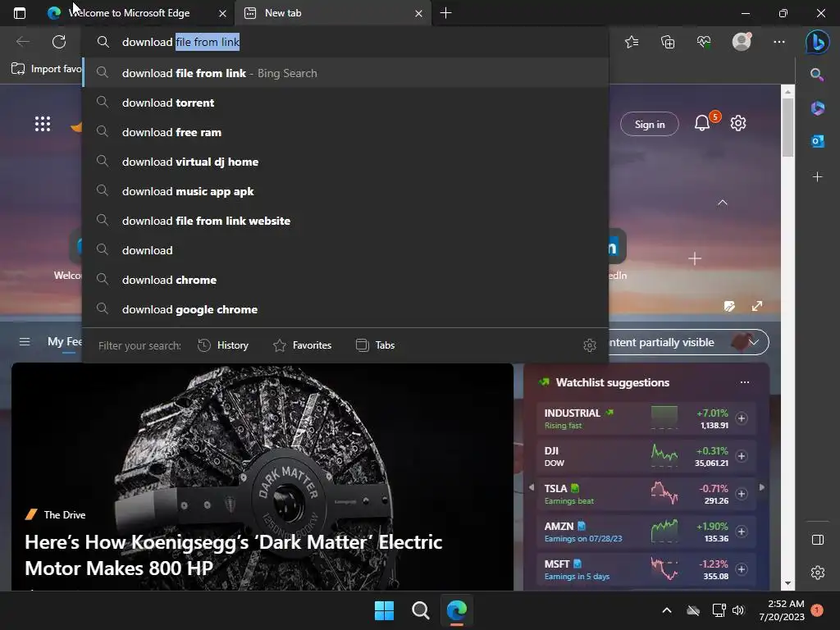Pick suggestion download music app apk
The width and height of the screenshot is (840, 630).
pyautogui.click(x=345, y=191)
